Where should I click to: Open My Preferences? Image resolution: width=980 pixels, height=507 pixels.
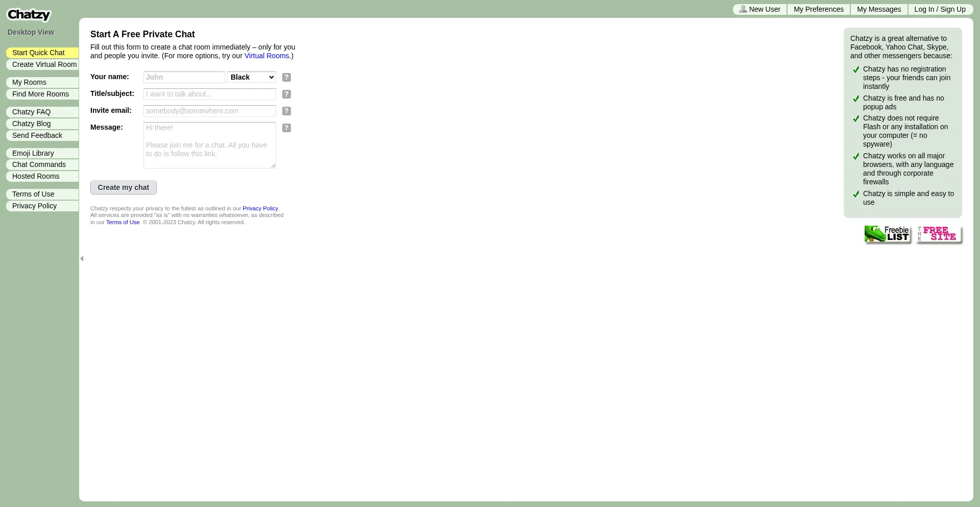(x=818, y=9)
